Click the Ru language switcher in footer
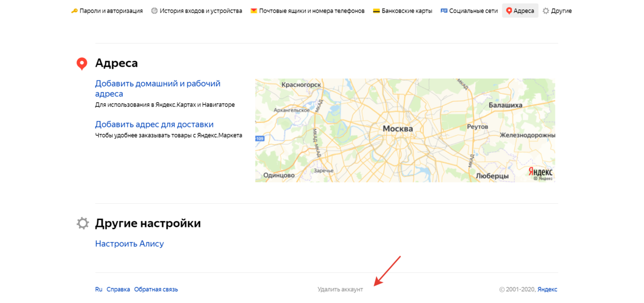This screenshot has height=303, width=644. click(x=99, y=290)
